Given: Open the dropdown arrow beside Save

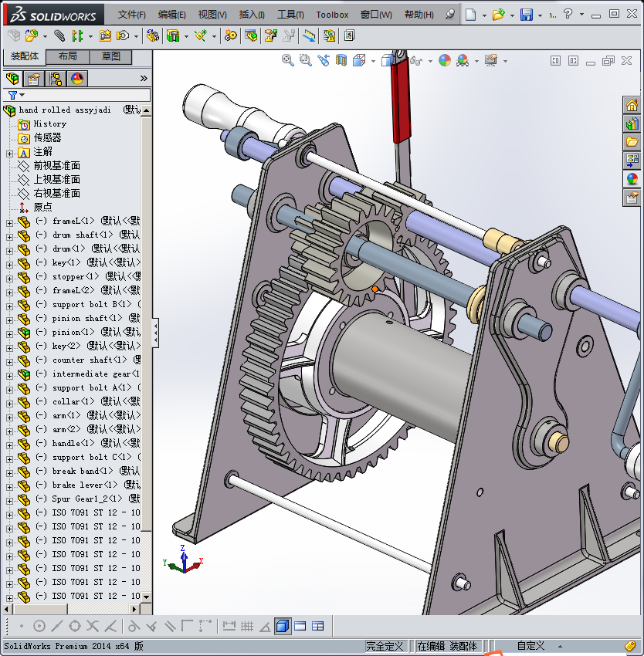Looking at the screenshot, I should (540, 15).
